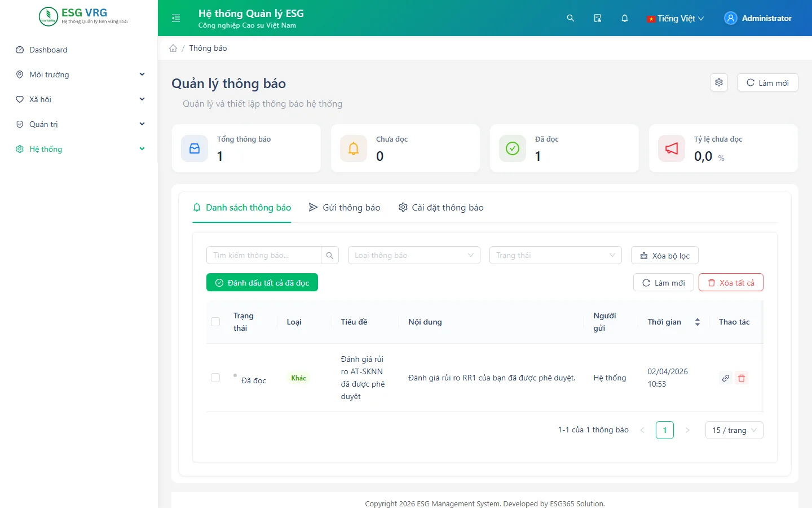Click Đánh giá rủi ro RR1 content cell
This screenshot has width=812, height=508.
pyautogui.click(x=492, y=378)
